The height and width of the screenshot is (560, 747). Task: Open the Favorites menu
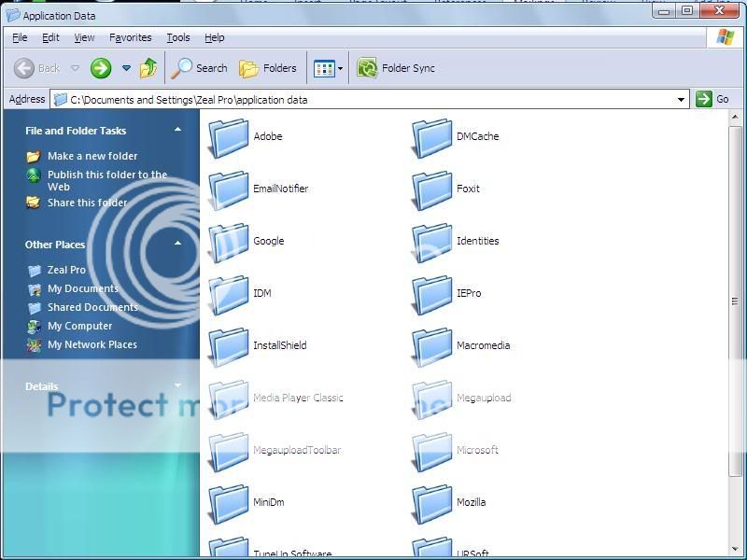130,37
